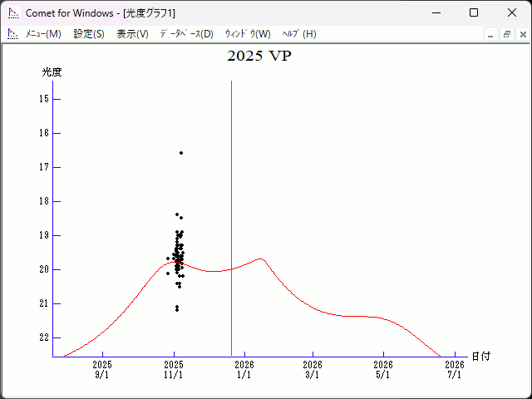
Task: Open the 設定(S) settings menu
Action: pos(89,34)
